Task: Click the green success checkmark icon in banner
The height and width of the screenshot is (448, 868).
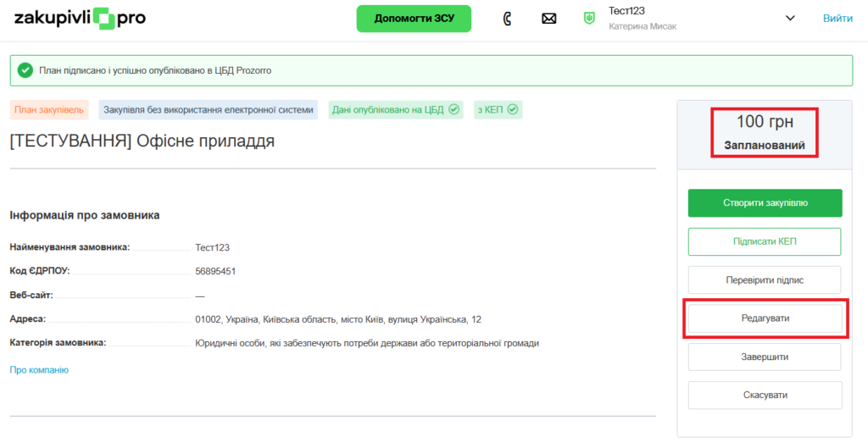Action: tap(25, 70)
